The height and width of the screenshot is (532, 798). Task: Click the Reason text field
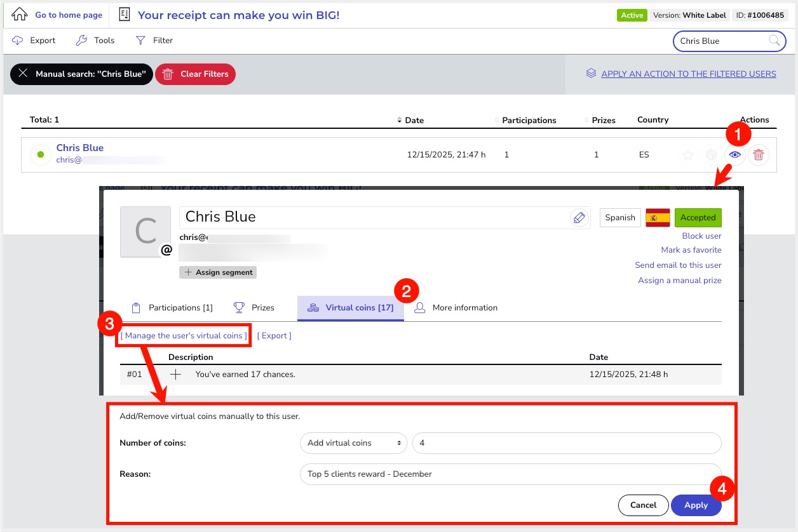coord(510,474)
